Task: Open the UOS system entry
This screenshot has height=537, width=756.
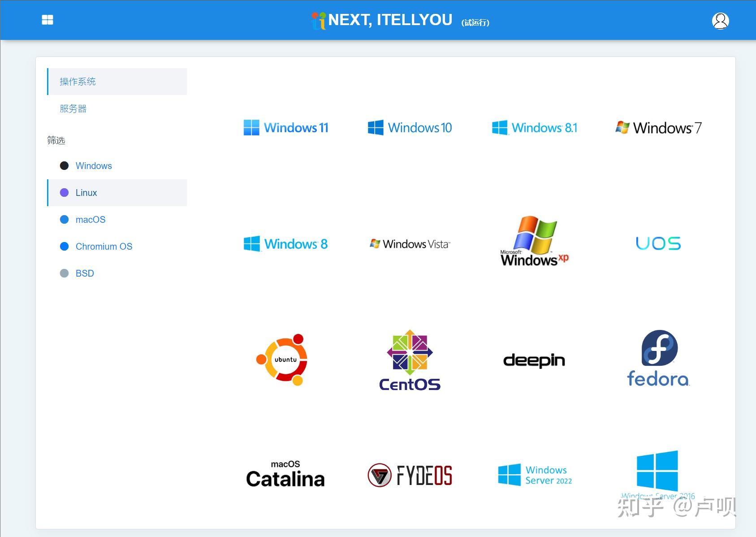Action: 658,243
